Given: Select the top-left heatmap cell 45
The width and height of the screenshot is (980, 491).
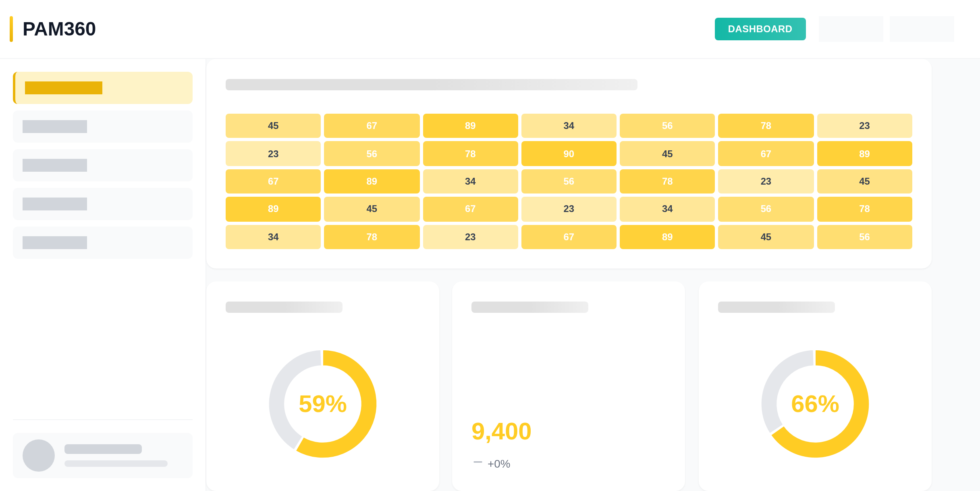Looking at the screenshot, I should click(x=273, y=126).
